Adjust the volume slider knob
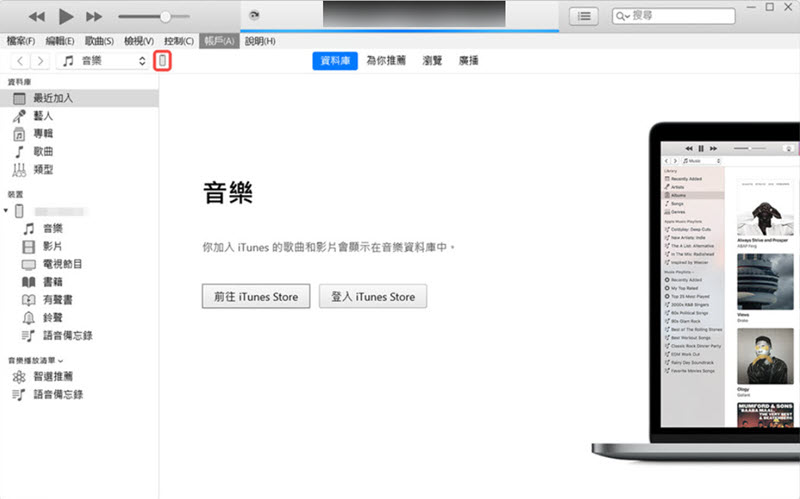 pyautogui.click(x=165, y=17)
